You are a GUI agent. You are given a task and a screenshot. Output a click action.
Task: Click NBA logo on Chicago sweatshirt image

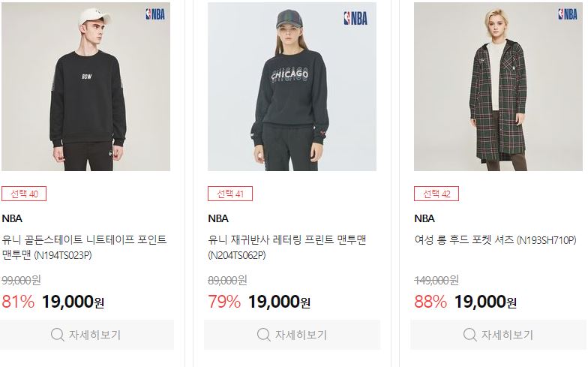[355, 18]
